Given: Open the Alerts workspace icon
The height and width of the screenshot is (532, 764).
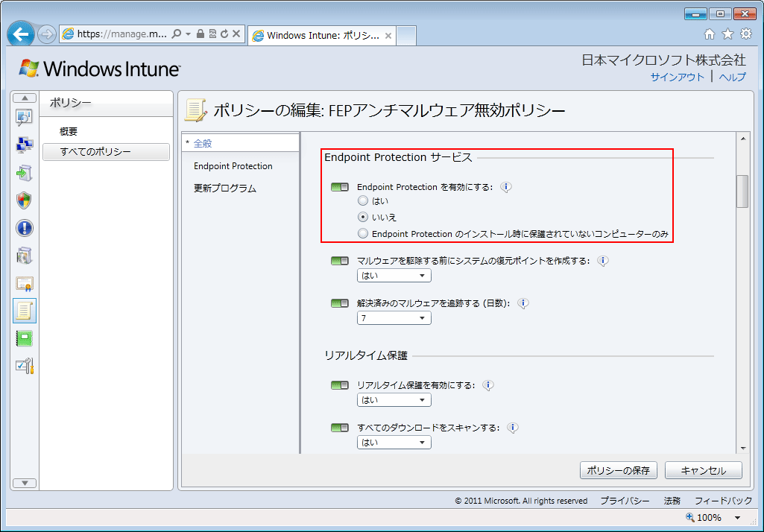Looking at the screenshot, I should (25, 228).
